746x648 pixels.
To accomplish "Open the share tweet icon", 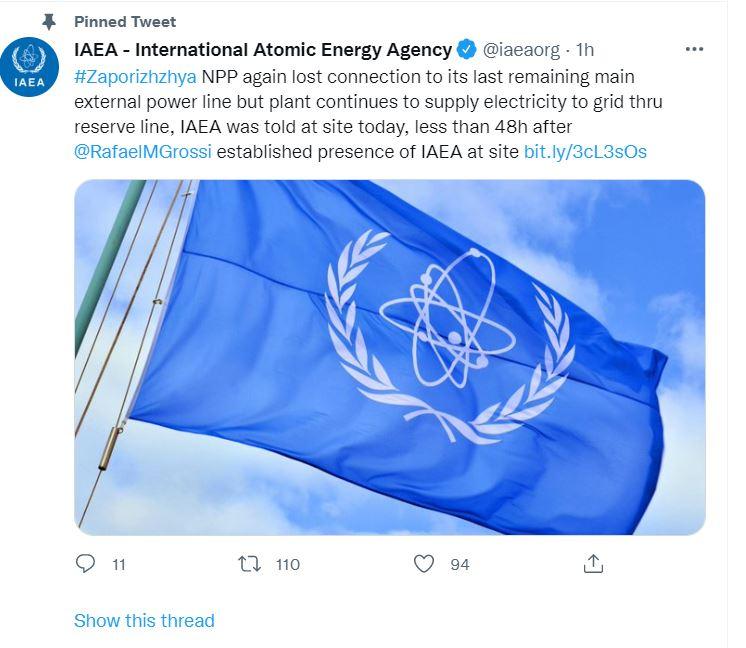I will [593, 564].
